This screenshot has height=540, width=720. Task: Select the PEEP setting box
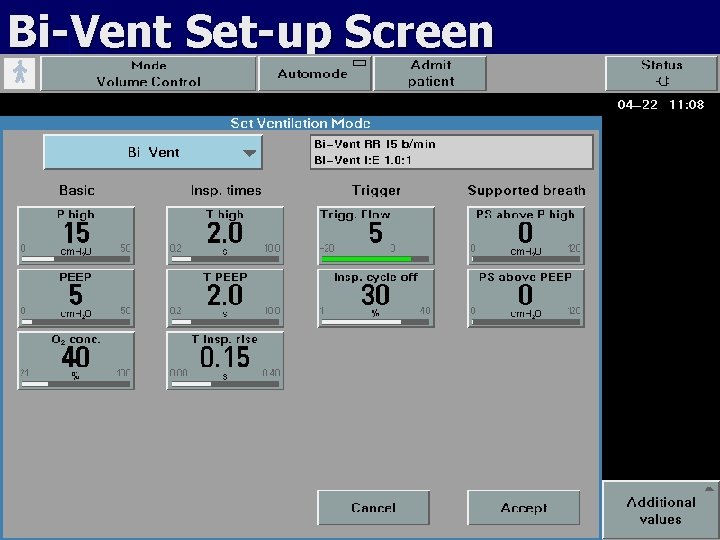point(76,298)
